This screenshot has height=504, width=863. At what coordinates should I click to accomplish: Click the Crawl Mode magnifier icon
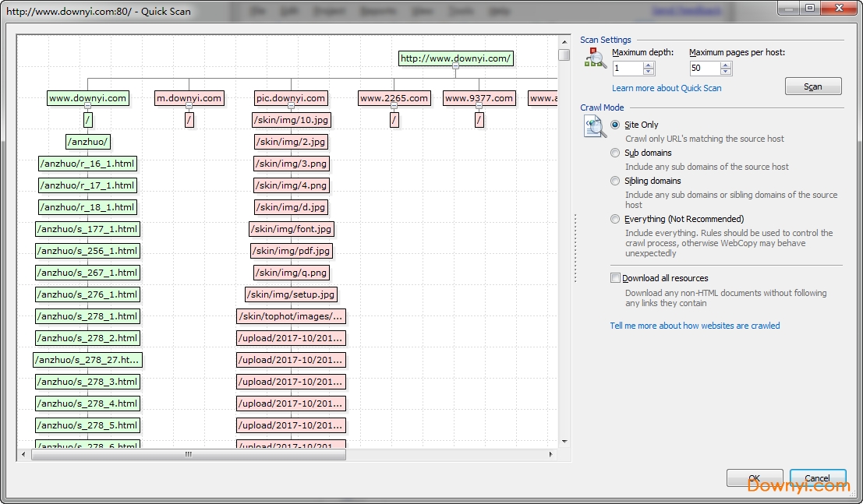tap(595, 126)
